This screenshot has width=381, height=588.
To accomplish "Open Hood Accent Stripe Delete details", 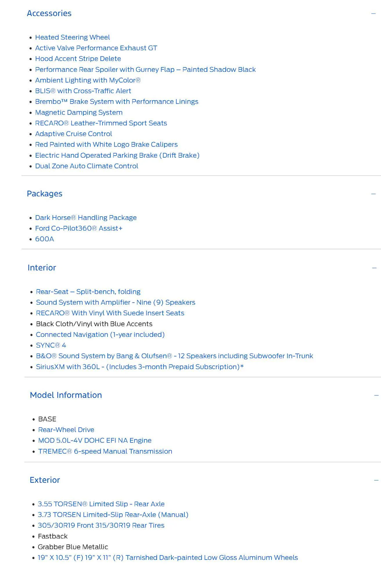I will tap(78, 59).
